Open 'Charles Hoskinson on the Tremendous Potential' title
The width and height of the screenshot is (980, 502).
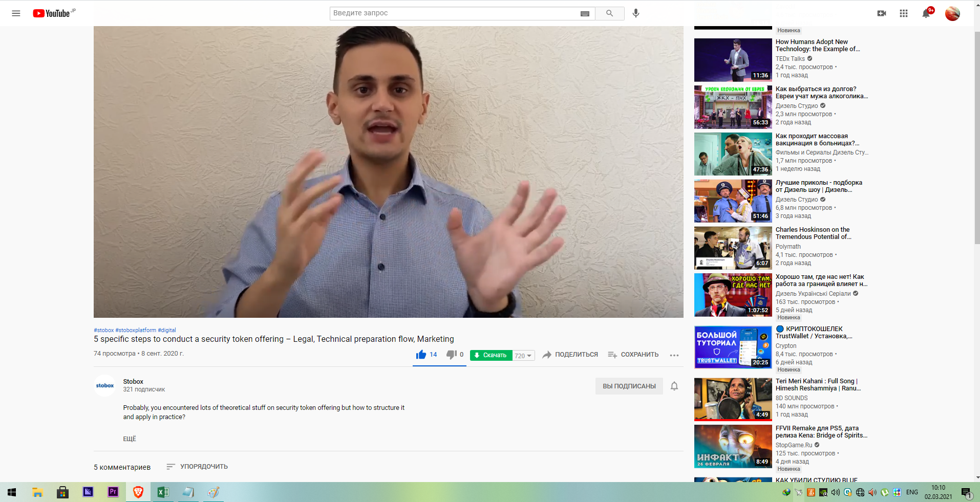coord(814,233)
